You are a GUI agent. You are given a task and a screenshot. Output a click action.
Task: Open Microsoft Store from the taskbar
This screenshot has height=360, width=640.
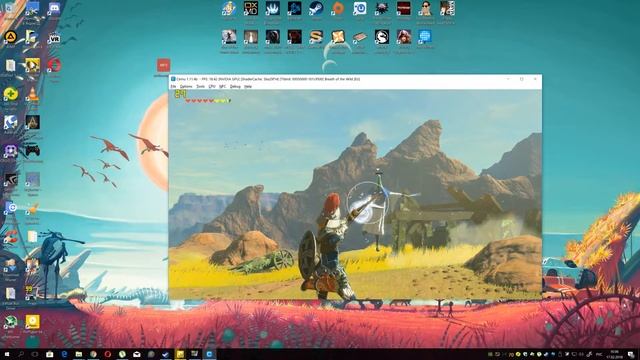50,354
